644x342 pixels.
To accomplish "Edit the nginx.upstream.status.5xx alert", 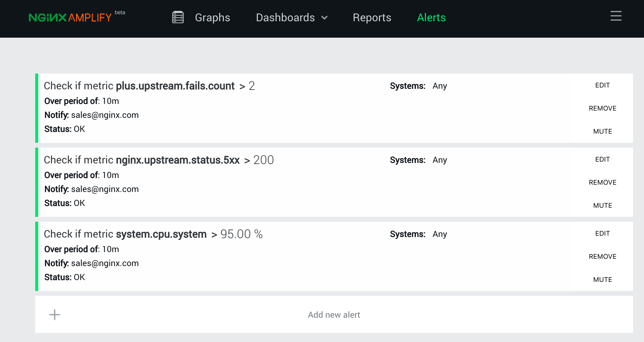I will coord(602,159).
